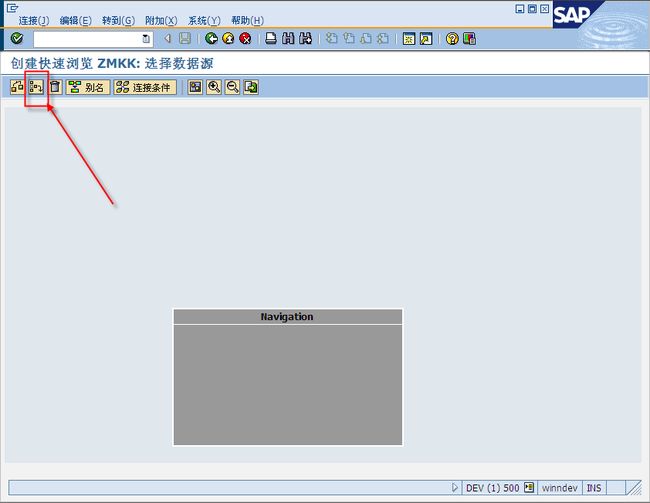Open the 附加(X) menu
This screenshot has height=503, width=650.
(x=161, y=20)
